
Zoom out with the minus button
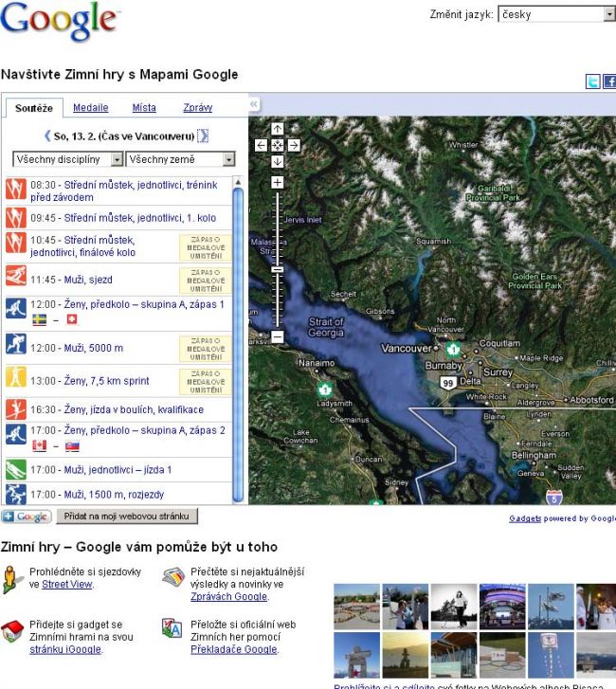point(278,336)
